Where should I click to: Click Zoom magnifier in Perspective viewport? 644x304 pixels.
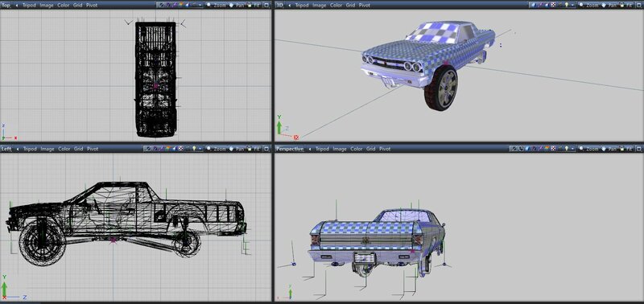(581, 149)
